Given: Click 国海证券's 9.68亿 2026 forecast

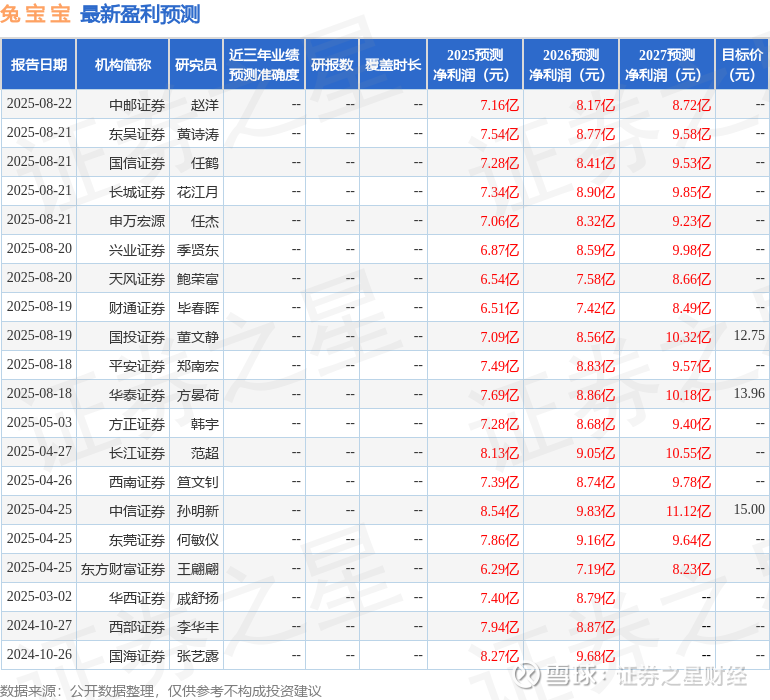Looking at the screenshot, I should click(595, 656).
